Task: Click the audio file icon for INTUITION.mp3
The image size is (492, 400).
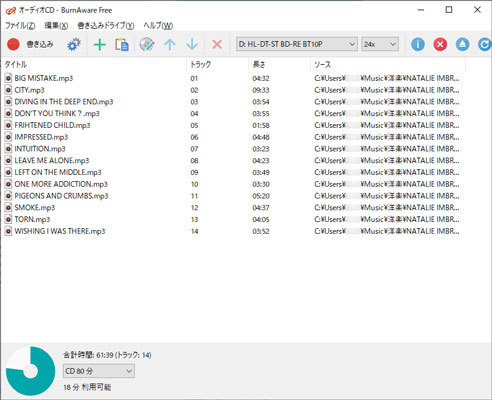Action: [8, 149]
